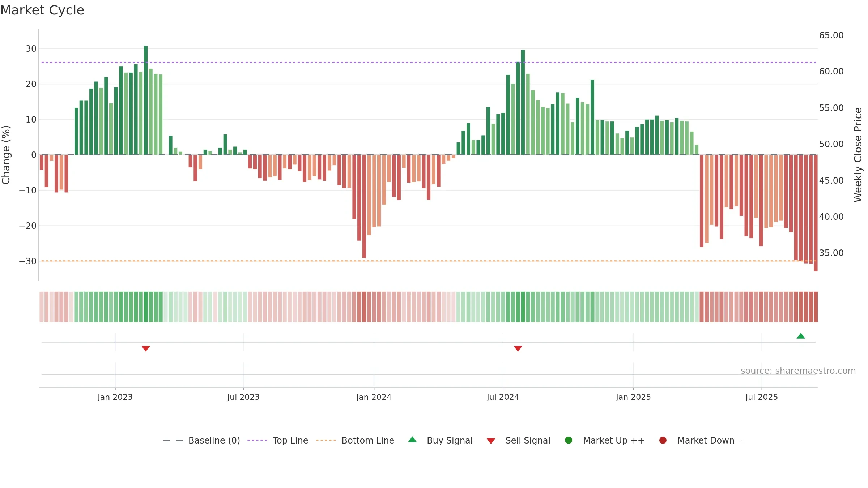Click the 65.00 price axis value

[x=831, y=35]
